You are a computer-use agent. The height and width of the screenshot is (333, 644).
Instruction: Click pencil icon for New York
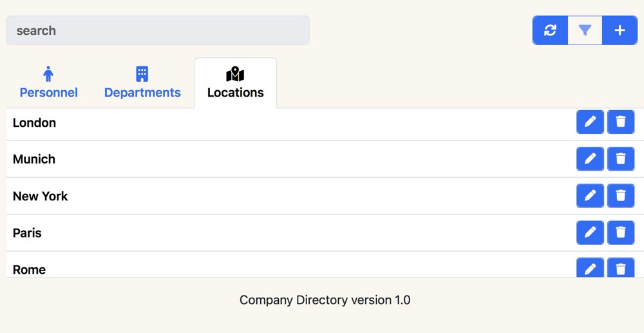point(590,196)
